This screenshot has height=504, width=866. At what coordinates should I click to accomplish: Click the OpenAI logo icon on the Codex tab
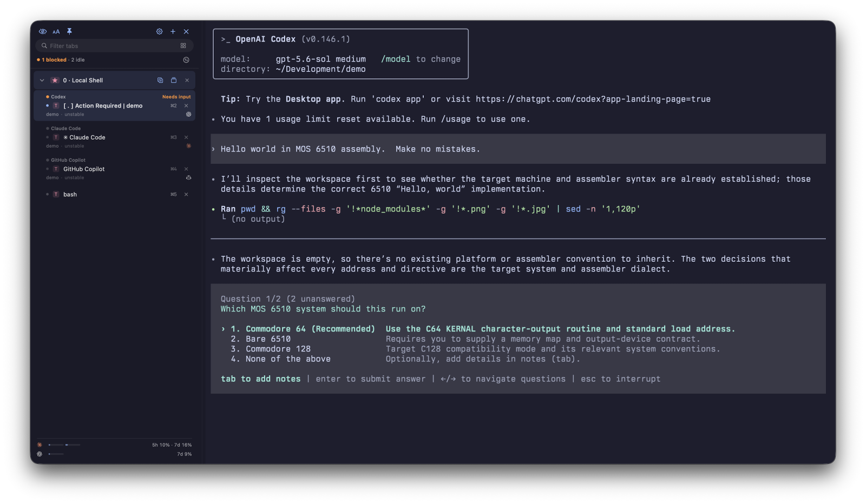pos(189,115)
